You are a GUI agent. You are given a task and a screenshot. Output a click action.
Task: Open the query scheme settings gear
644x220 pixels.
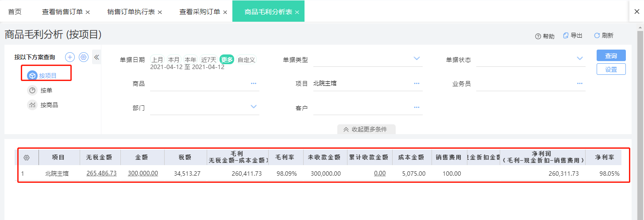(84, 57)
